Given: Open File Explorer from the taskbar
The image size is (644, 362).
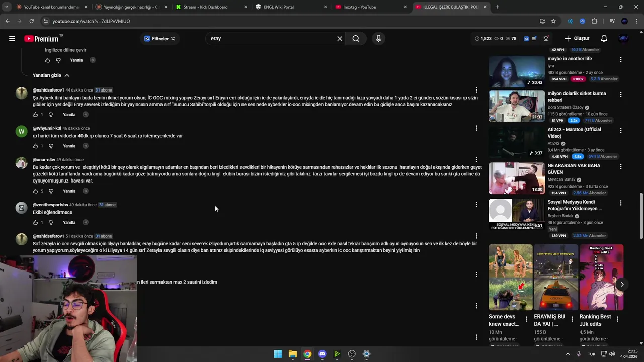Looking at the screenshot, I should point(292,354).
